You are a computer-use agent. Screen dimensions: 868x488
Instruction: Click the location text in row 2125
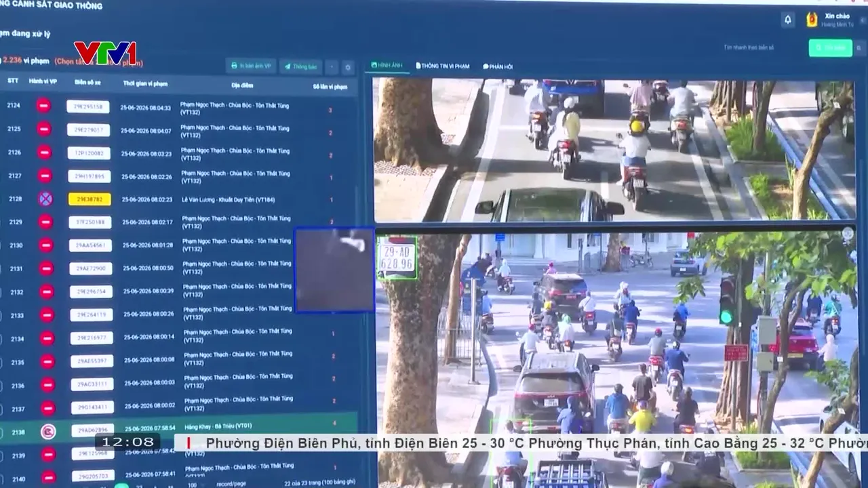pyautogui.click(x=235, y=131)
